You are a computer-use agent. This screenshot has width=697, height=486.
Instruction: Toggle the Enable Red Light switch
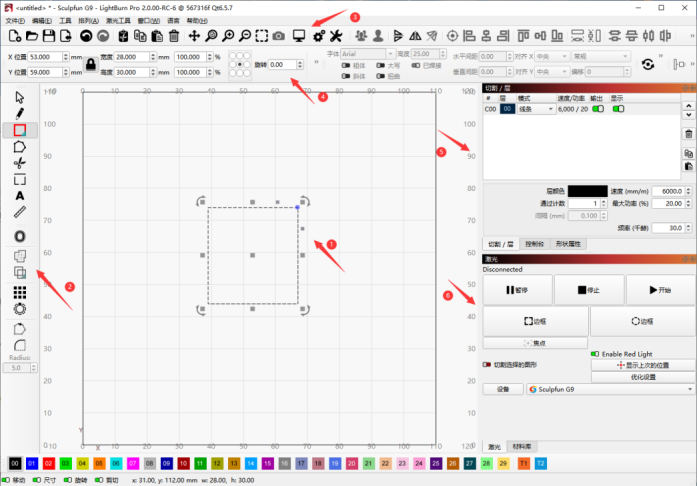(595, 354)
